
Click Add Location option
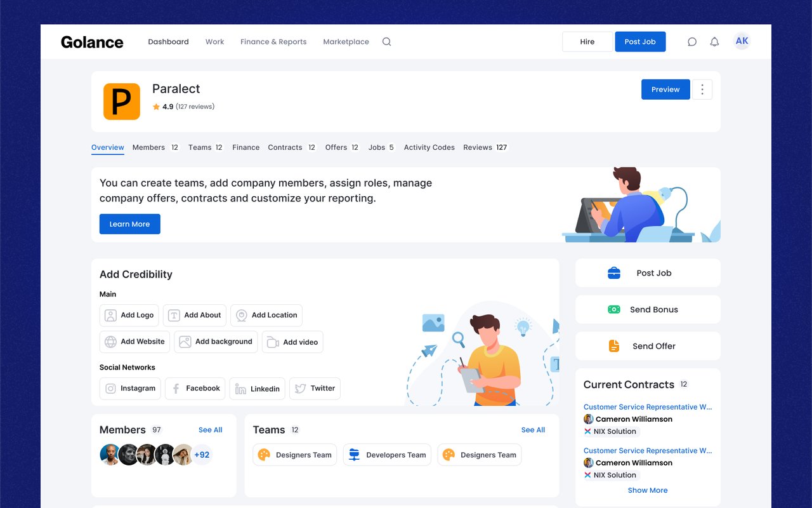click(x=266, y=315)
